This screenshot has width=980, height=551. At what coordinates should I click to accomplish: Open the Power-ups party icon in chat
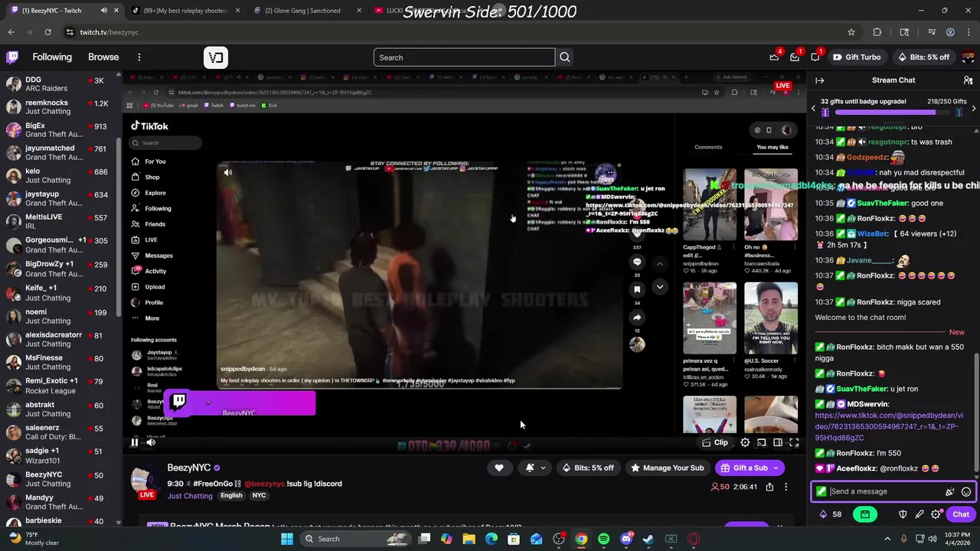950,492
